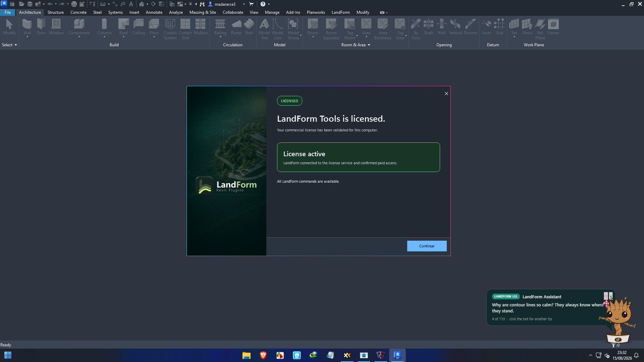Choose the Component tool
644x362 pixels.
click(x=79, y=27)
